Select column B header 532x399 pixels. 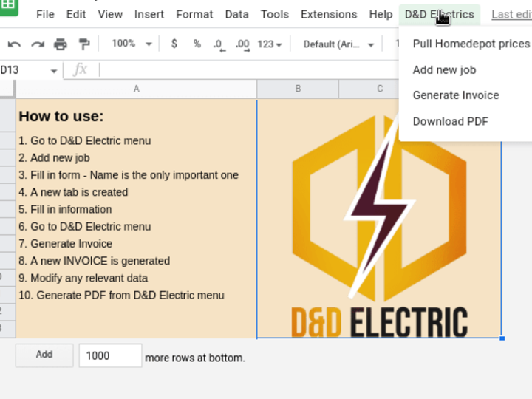pos(298,89)
